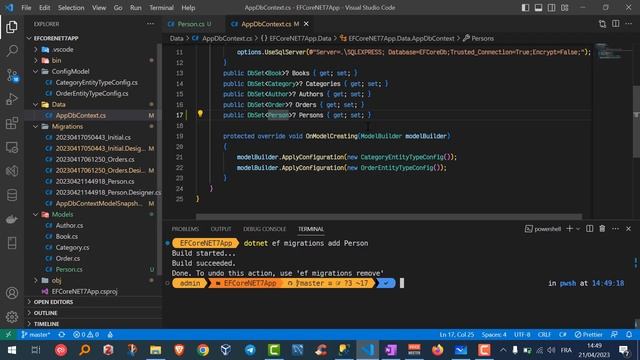Click the sync changes icon in status bar
The image size is (640, 360).
click(62, 334)
